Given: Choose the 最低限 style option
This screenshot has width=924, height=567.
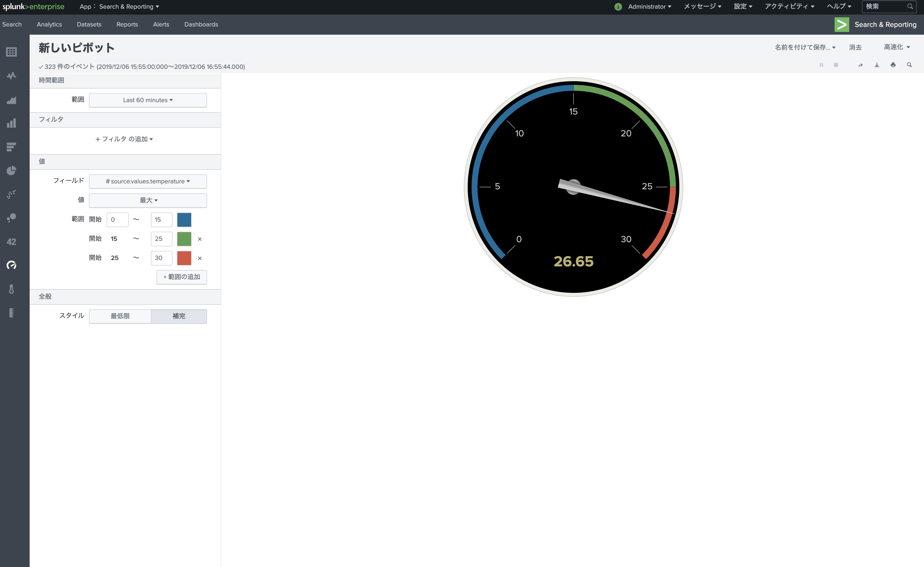Looking at the screenshot, I should point(120,316).
